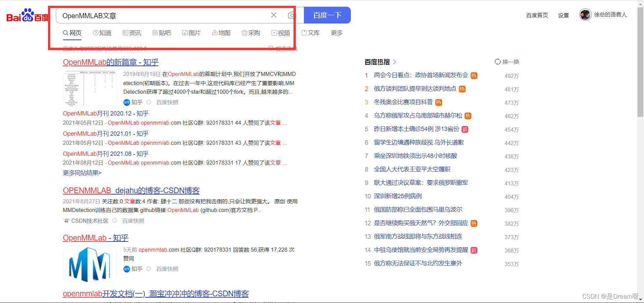Refresh hot searches with 换一换
The width and height of the screenshot is (644, 303).
(507, 62)
